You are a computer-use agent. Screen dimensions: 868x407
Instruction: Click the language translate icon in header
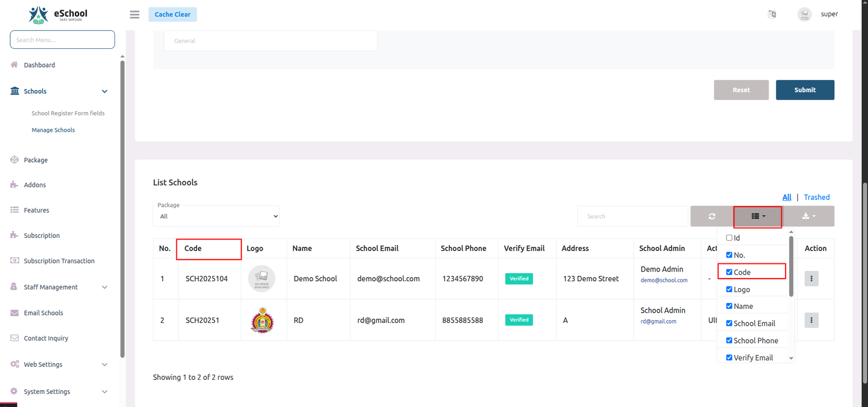coord(772,14)
